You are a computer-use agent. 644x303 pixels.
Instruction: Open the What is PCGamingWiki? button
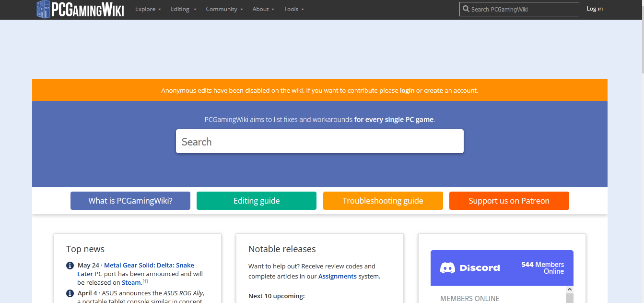(130, 201)
